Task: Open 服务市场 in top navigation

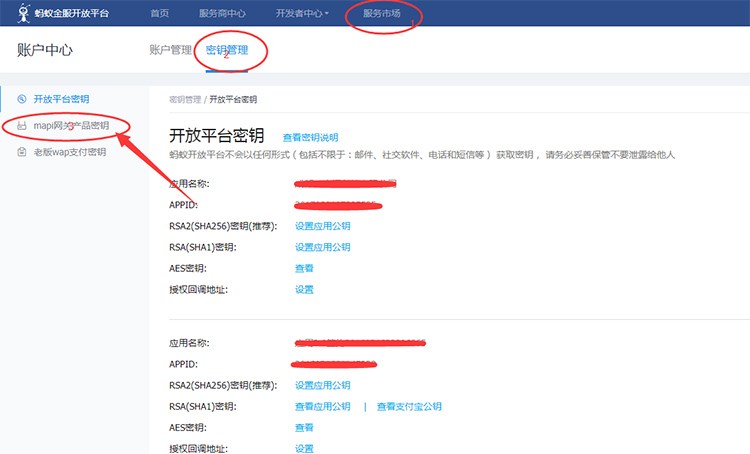Action: coord(382,13)
